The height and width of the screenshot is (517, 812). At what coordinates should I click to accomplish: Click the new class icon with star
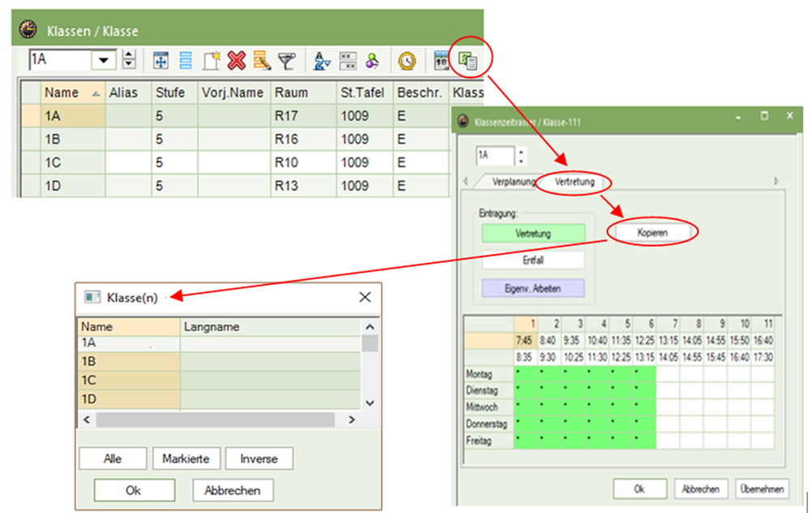(x=212, y=60)
